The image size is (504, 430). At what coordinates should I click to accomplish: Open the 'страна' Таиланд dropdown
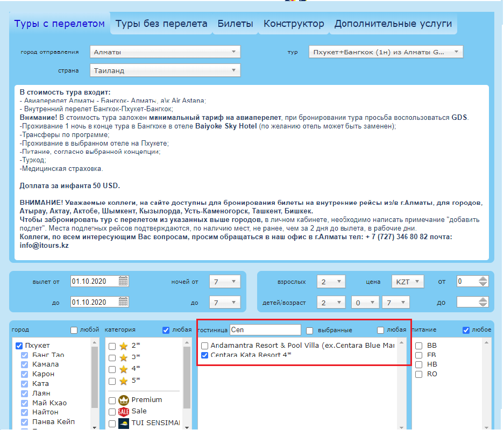pyautogui.click(x=165, y=70)
